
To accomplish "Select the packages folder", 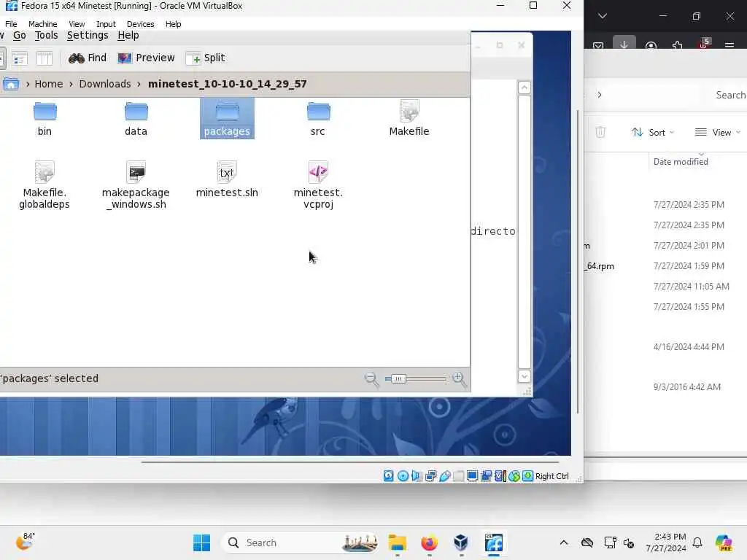I will pyautogui.click(x=227, y=119).
